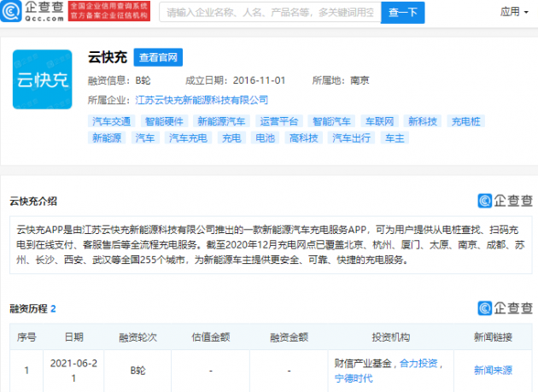Screen dimensions: 538x392
Task: Click the 新闻链接 column header
Action: [x=493, y=337]
